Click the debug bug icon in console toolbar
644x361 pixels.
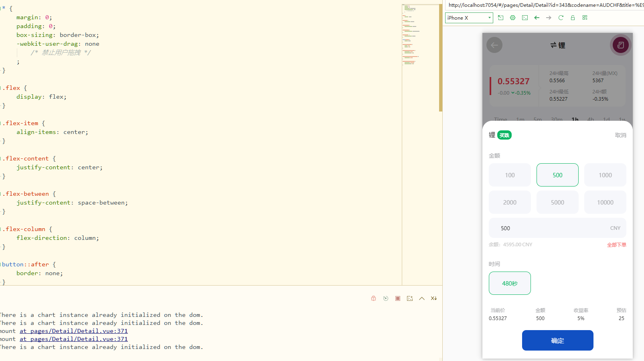(373, 298)
